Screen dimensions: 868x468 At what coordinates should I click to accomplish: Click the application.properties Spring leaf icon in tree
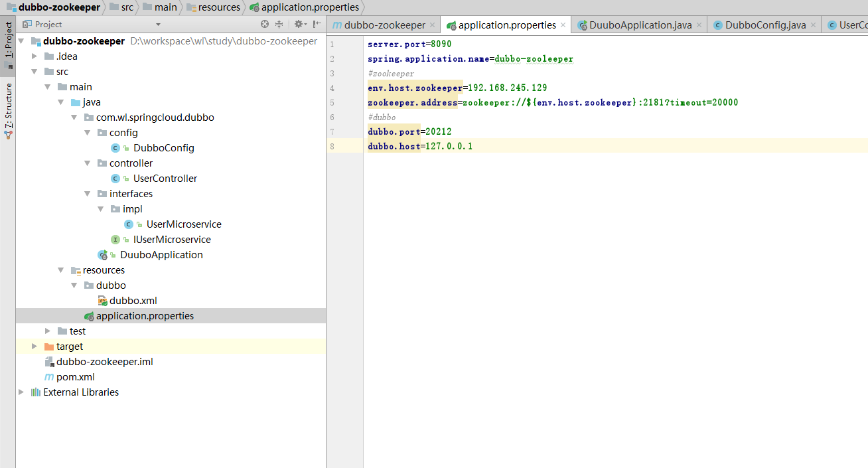(89, 316)
